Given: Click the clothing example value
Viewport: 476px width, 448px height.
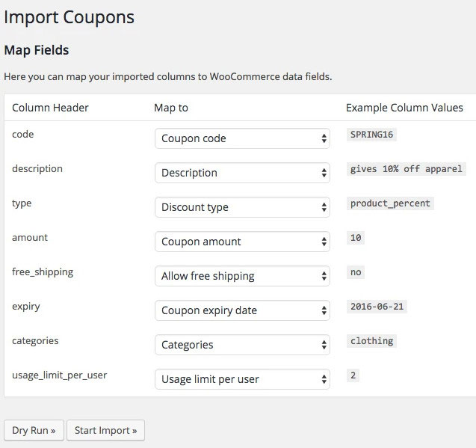Looking at the screenshot, I should [371, 341].
